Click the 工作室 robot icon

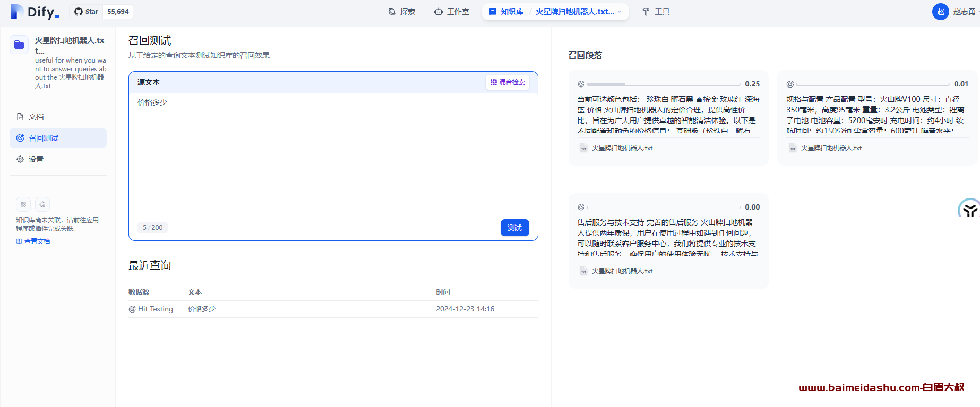pos(439,12)
